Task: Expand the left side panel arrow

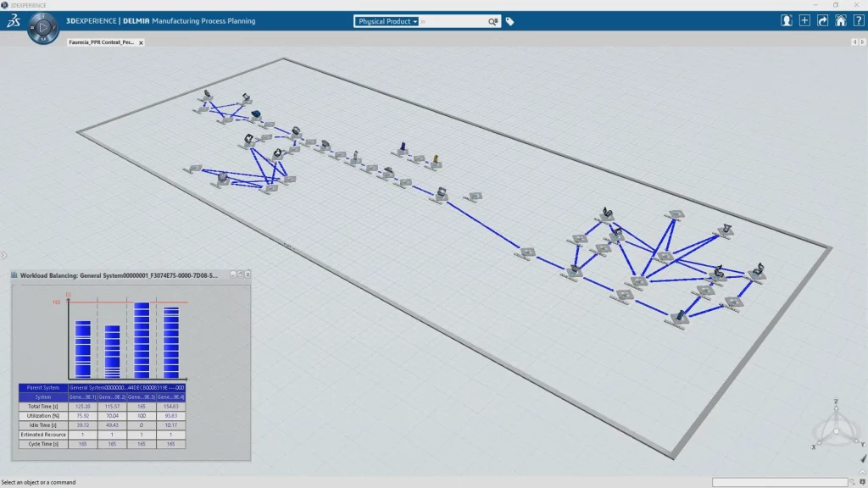Action: coord(3,255)
